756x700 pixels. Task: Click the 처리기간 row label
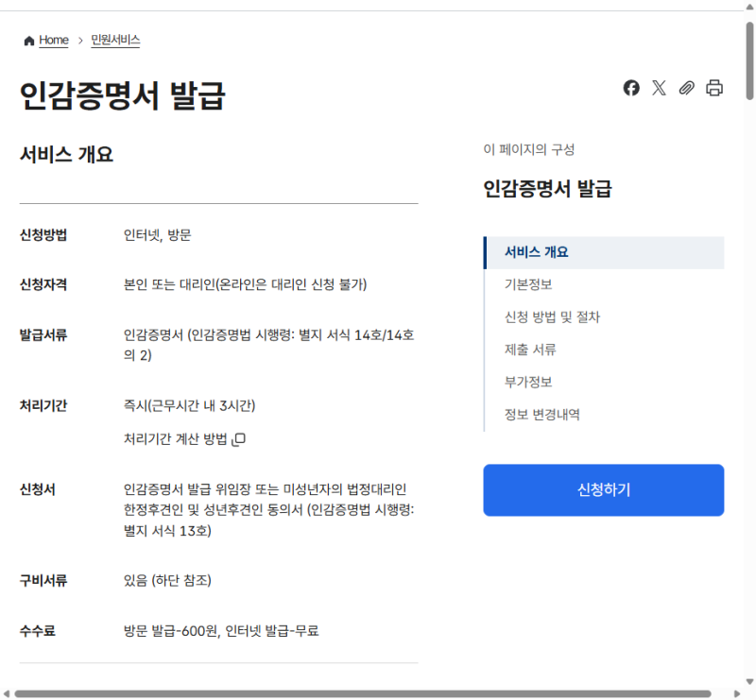(43, 406)
